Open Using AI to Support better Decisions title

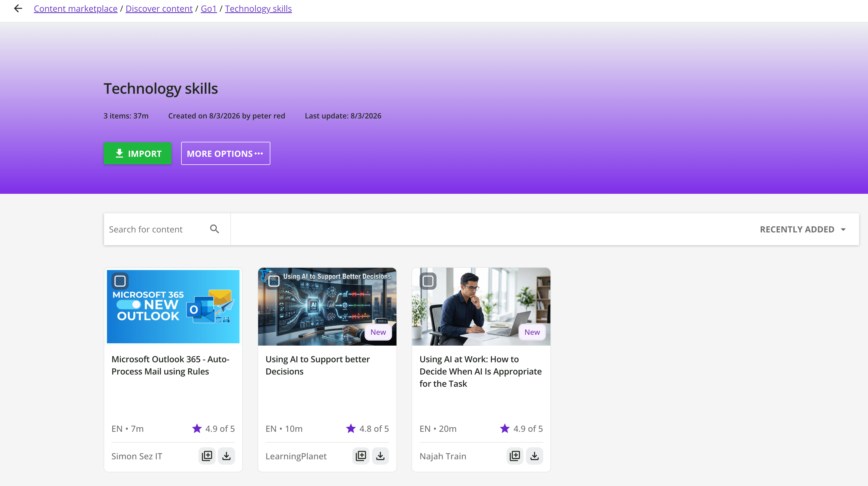317,365
